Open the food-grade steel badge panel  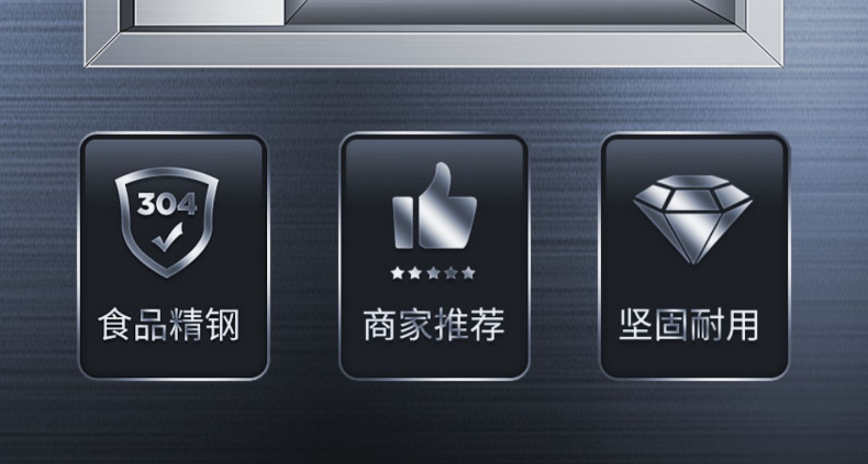(174, 257)
